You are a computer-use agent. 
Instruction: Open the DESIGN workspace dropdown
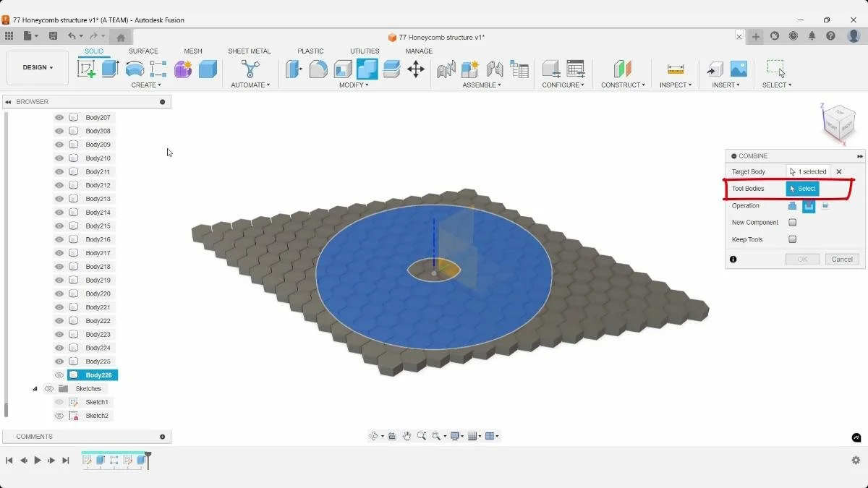[38, 68]
